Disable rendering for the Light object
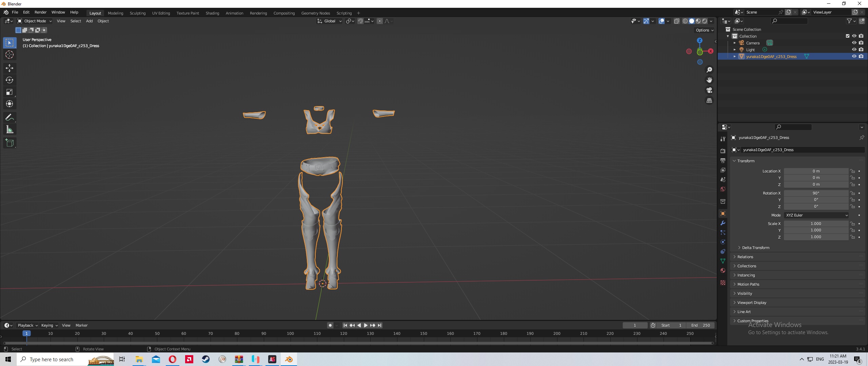Screen dimensions: 868x366 (x=861, y=49)
